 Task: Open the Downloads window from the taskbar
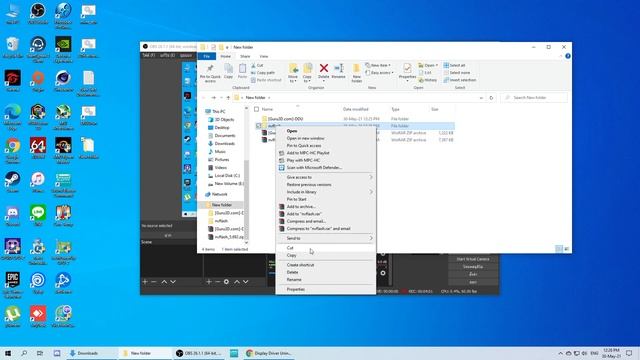pos(91,353)
